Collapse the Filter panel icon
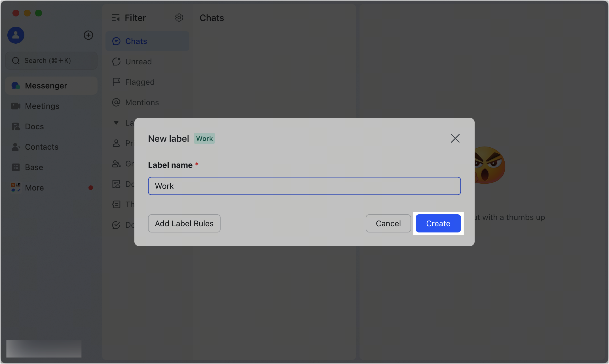The width and height of the screenshot is (609, 364). tap(116, 18)
